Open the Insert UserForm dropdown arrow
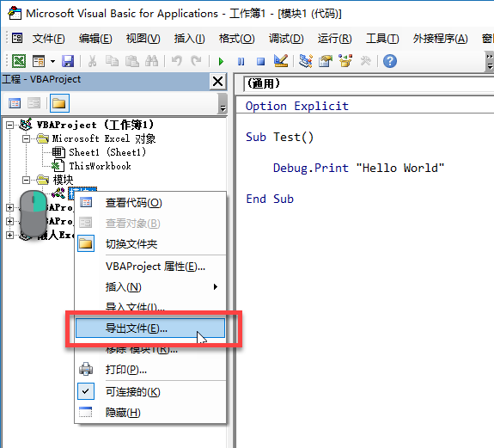 (52, 61)
